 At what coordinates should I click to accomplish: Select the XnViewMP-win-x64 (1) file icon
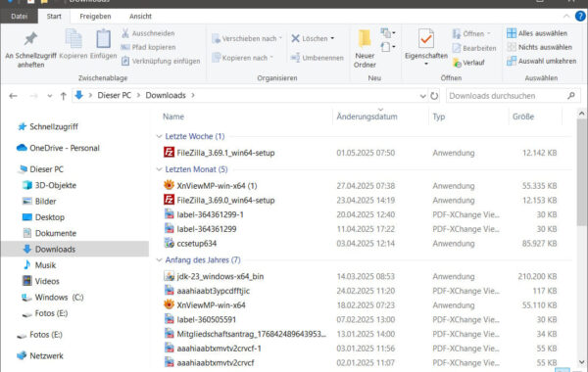point(169,185)
